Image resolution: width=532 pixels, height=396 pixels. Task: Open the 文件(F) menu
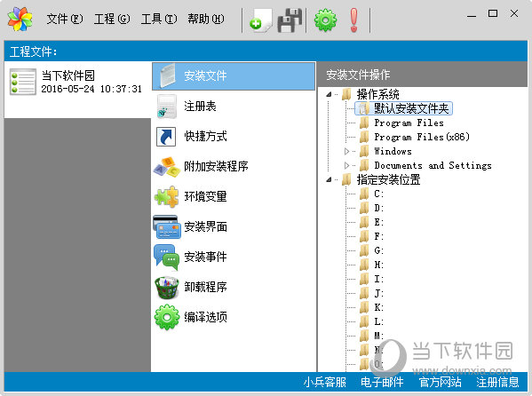click(x=65, y=19)
